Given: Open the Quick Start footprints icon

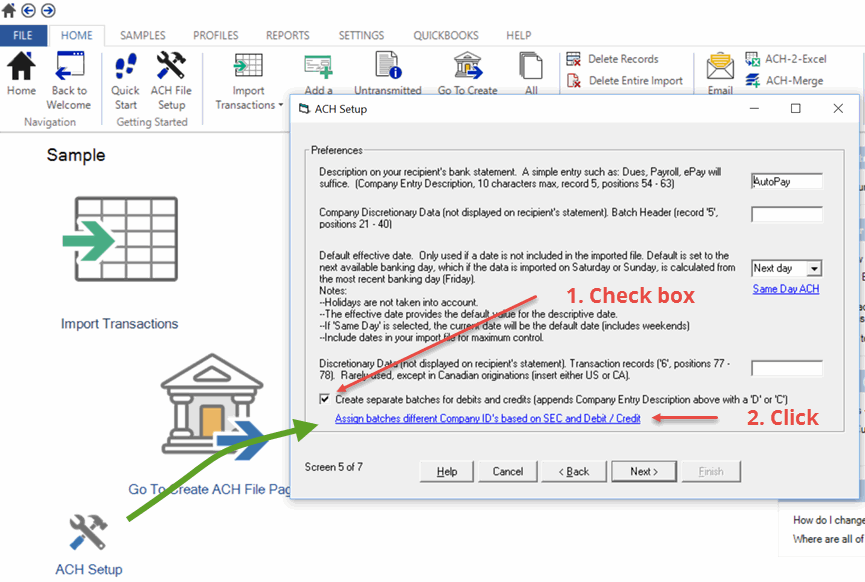Looking at the screenshot, I should point(125,69).
